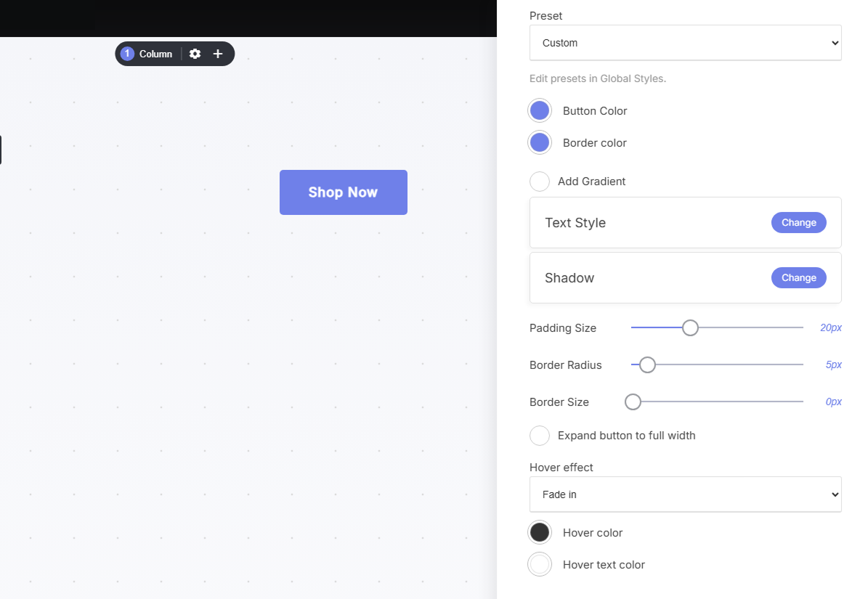
Task: Select the Shop Now button on canvas
Action: [x=344, y=192]
